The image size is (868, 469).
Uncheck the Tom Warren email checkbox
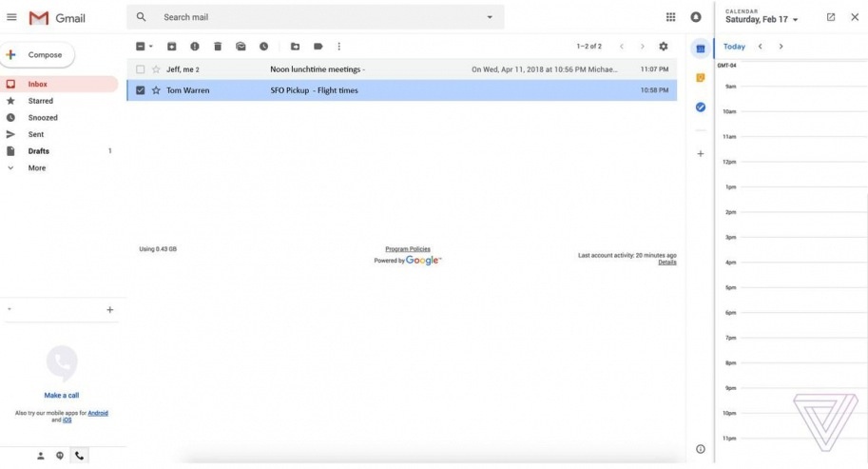tap(140, 90)
